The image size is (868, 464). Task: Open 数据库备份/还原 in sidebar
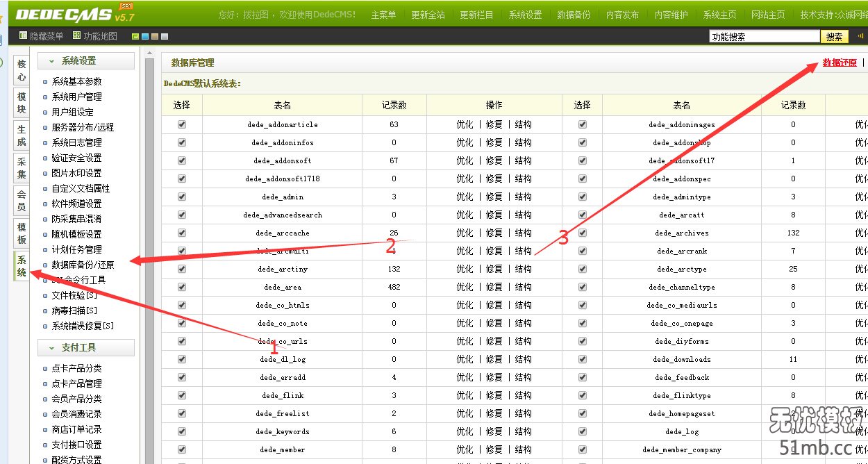(x=83, y=265)
